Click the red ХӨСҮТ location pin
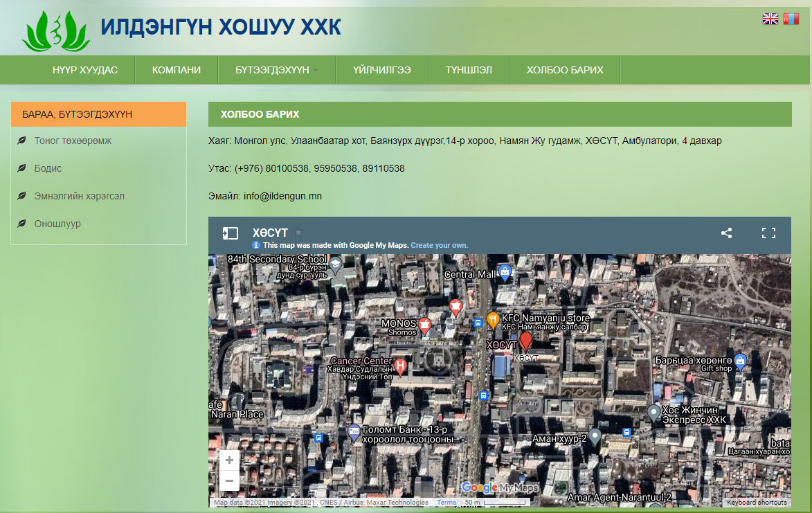 click(526, 341)
